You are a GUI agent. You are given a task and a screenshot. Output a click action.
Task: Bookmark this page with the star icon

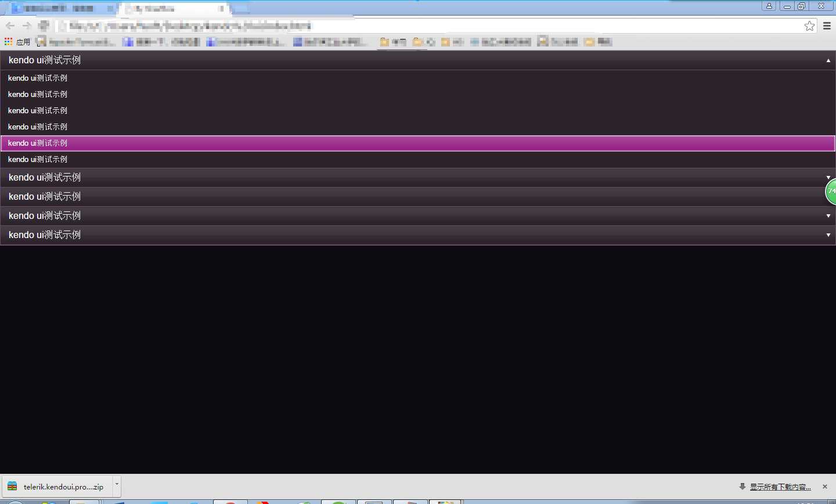809,26
